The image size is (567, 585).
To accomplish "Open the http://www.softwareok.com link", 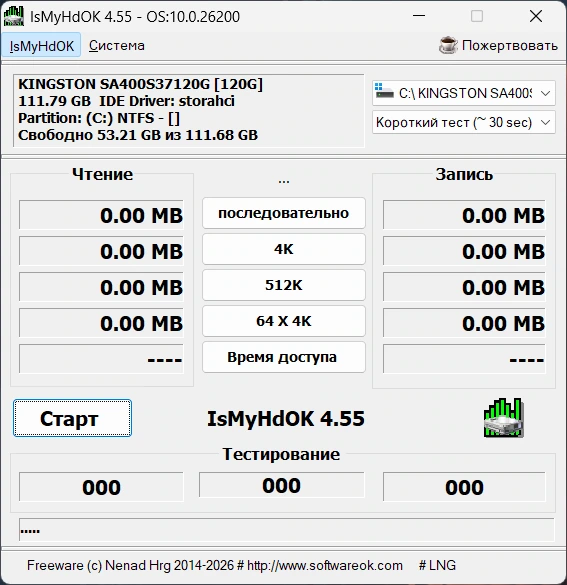I will click(325, 565).
